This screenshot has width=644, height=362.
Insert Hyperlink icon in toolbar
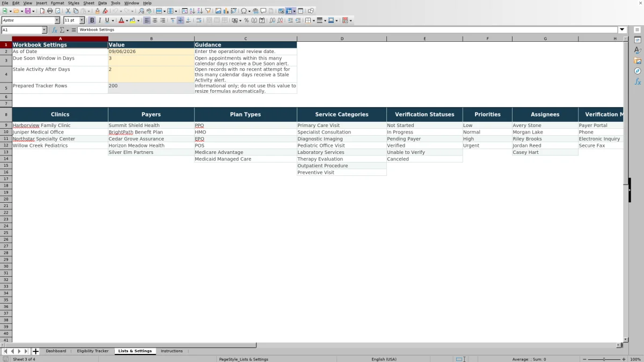[x=255, y=11]
